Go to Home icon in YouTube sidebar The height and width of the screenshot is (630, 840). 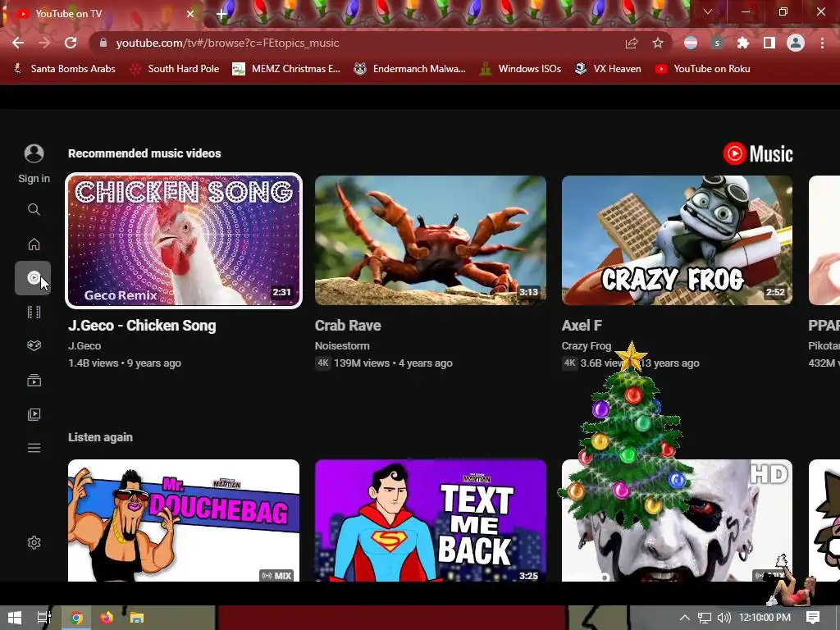(x=34, y=244)
